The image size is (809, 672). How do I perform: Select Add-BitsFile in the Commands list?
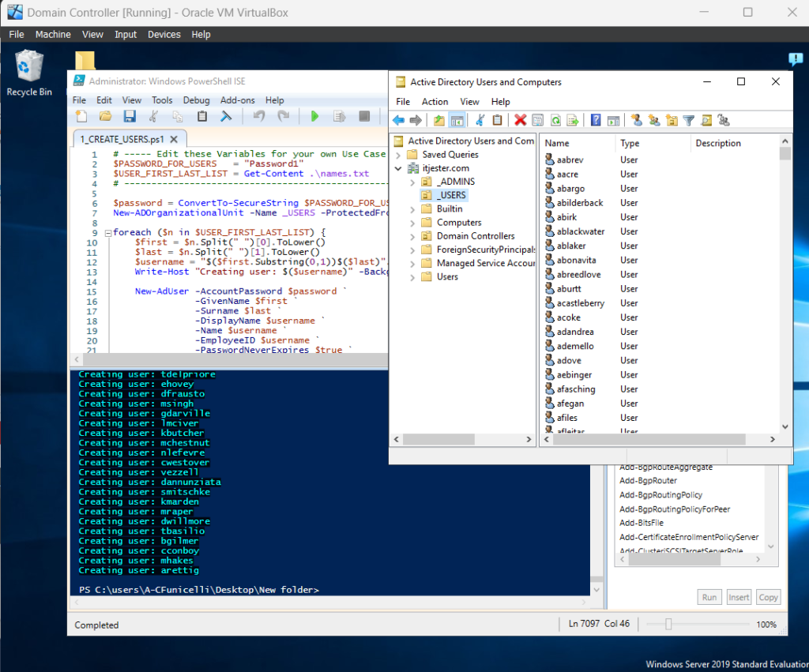[642, 523]
